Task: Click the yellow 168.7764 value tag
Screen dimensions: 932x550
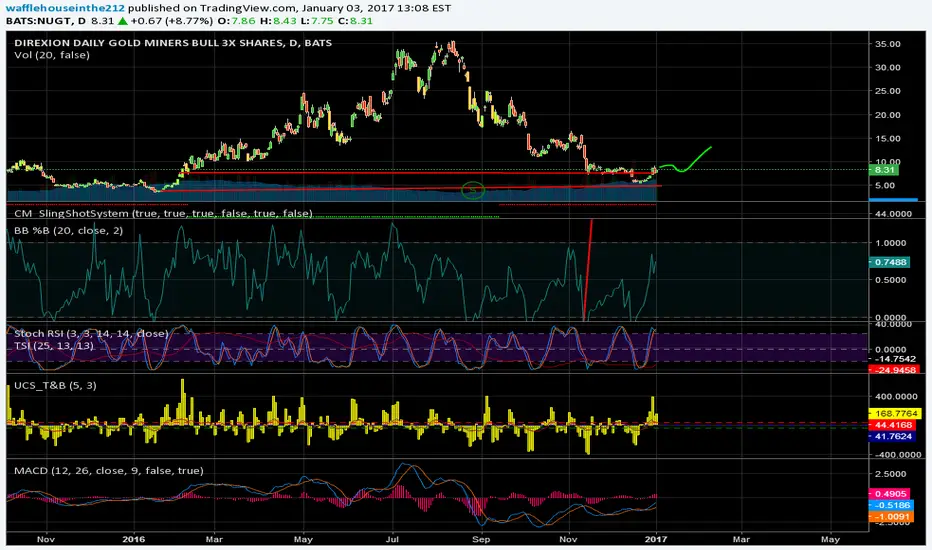Action: pyautogui.click(x=895, y=413)
